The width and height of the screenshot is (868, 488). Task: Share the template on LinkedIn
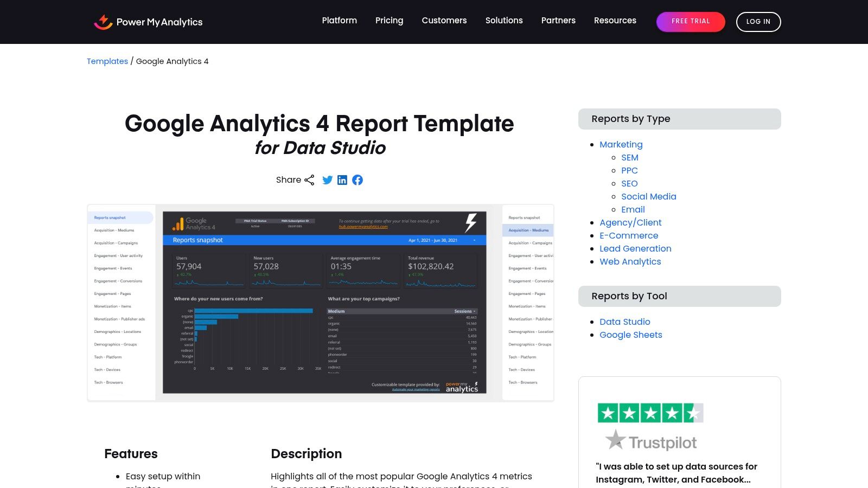coord(342,180)
